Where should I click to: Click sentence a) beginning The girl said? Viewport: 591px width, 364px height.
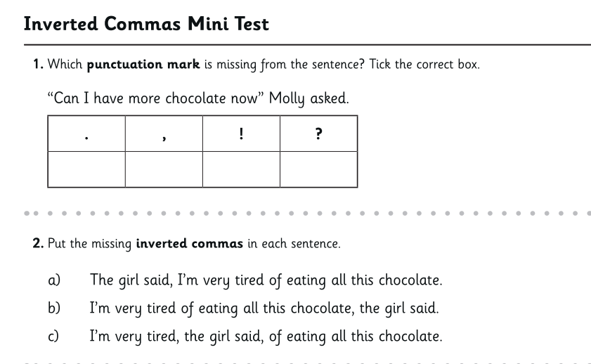pyautogui.click(x=266, y=280)
